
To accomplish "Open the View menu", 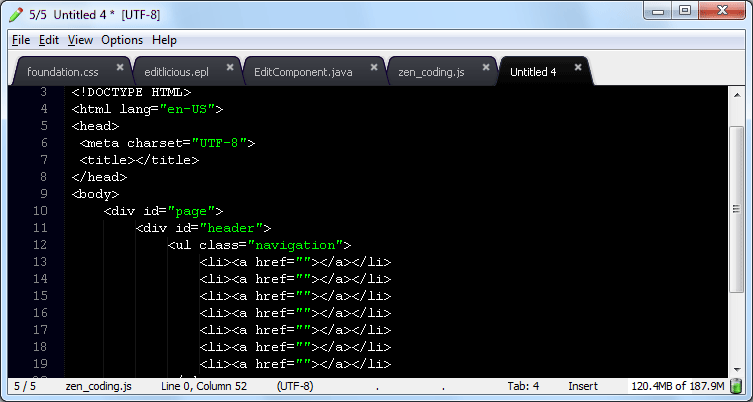I will 80,40.
